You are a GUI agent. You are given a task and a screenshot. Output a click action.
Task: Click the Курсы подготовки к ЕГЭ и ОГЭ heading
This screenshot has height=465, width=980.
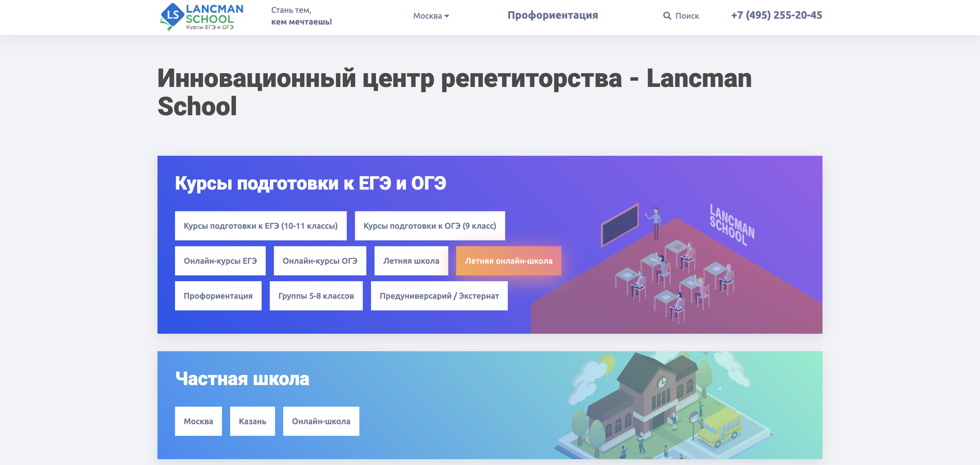coord(311,183)
